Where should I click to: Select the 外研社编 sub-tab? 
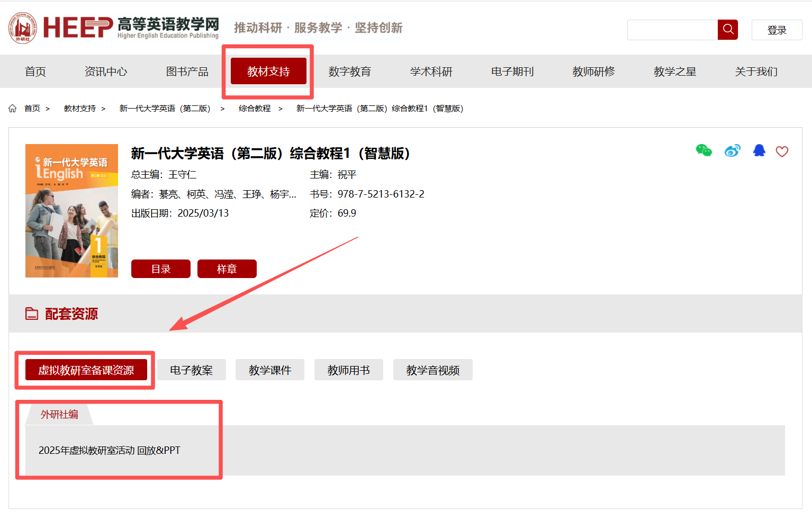click(59, 415)
